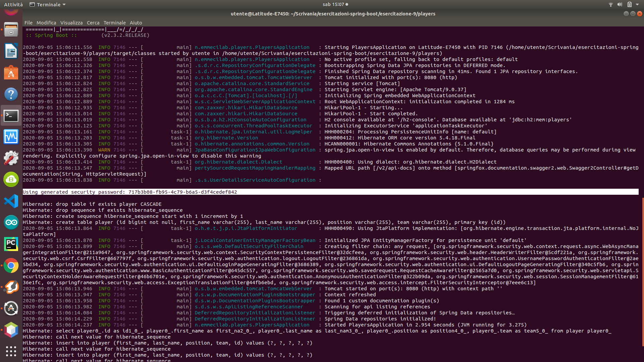Close the terminal window
The height and width of the screenshot is (362, 644).
click(x=640, y=14)
